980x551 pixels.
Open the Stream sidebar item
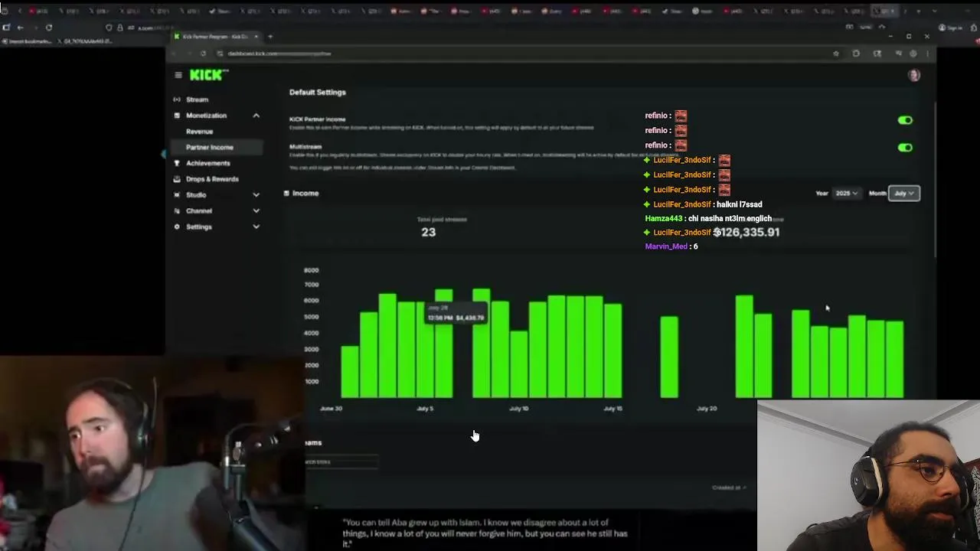pyautogui.click(x=197, y=99)
